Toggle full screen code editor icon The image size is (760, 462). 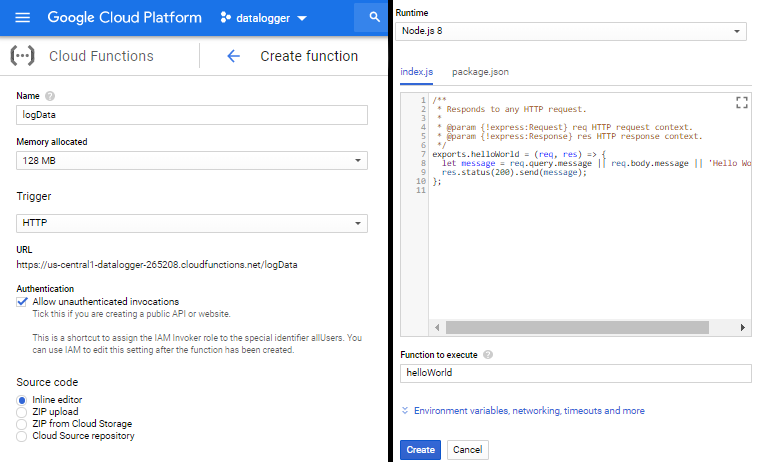point(742,102)
